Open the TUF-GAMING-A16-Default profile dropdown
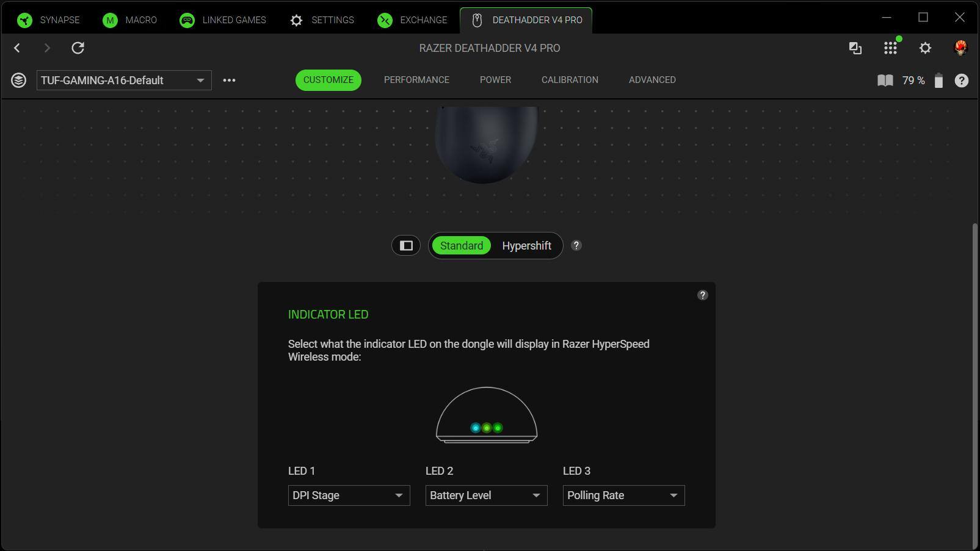Screen dimensions: 980x551 [124, 81]
